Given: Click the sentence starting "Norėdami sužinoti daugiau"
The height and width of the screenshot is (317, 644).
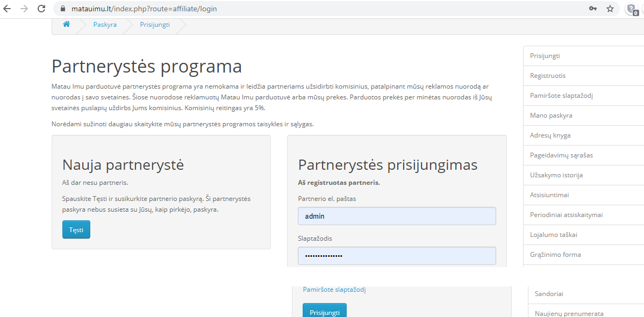Looking at the screenshot, I should [183, 125].
